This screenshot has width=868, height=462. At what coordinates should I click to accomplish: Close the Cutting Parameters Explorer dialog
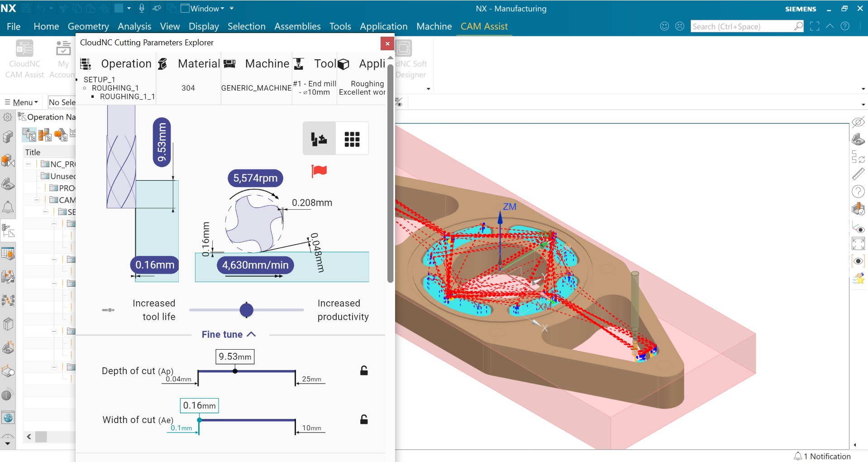387,43
